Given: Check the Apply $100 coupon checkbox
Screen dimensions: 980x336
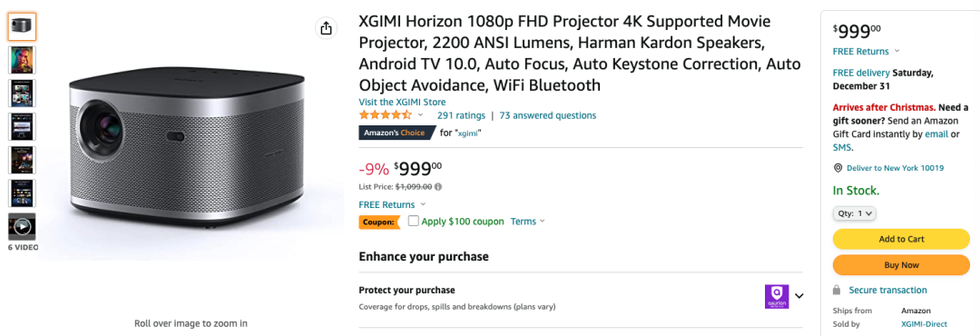Looking at the screenshot, I should 413,221.
